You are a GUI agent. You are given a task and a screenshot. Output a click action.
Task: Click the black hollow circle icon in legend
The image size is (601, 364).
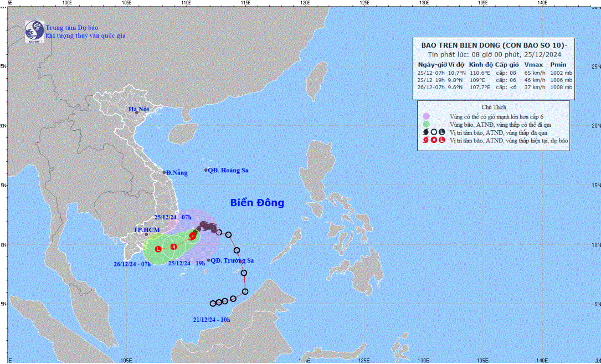click(x=434, y=132)
